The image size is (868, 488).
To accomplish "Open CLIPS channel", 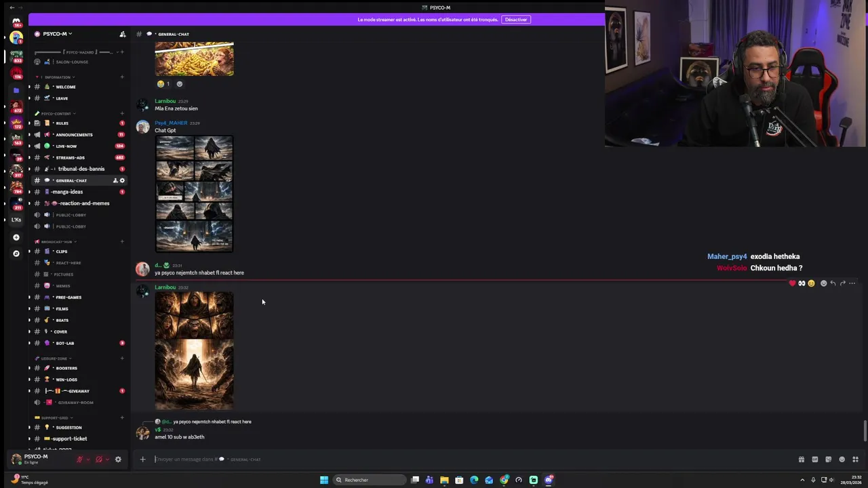I will click(x=79, y=251).
